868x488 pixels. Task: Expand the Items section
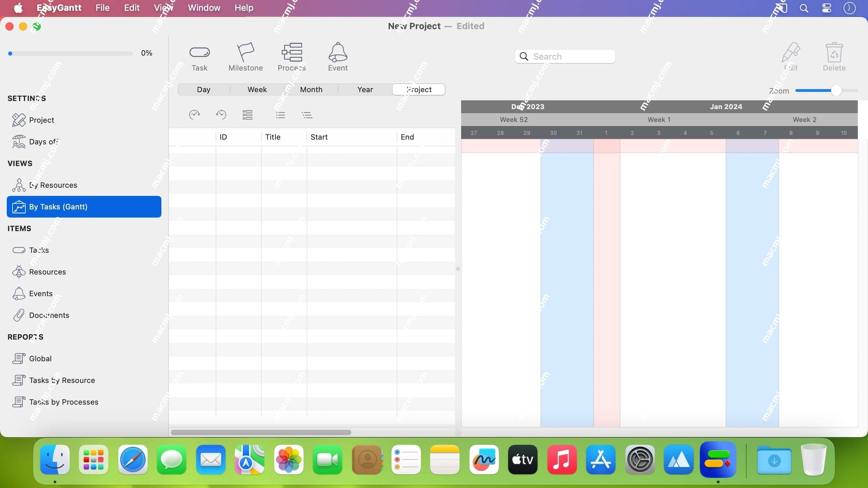19,229
